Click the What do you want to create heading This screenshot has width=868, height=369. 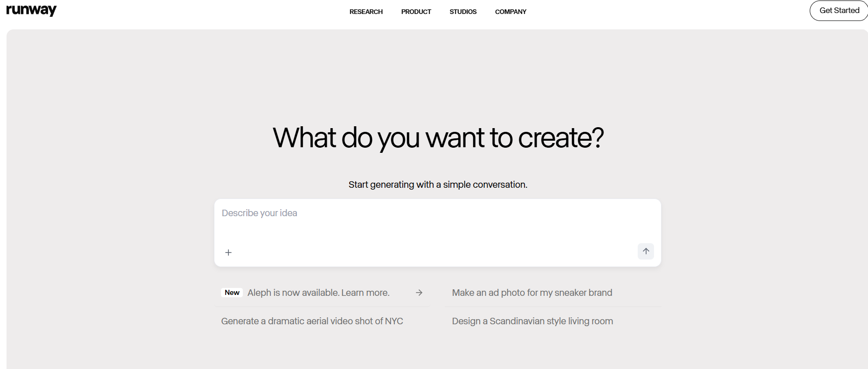(438, 138)
